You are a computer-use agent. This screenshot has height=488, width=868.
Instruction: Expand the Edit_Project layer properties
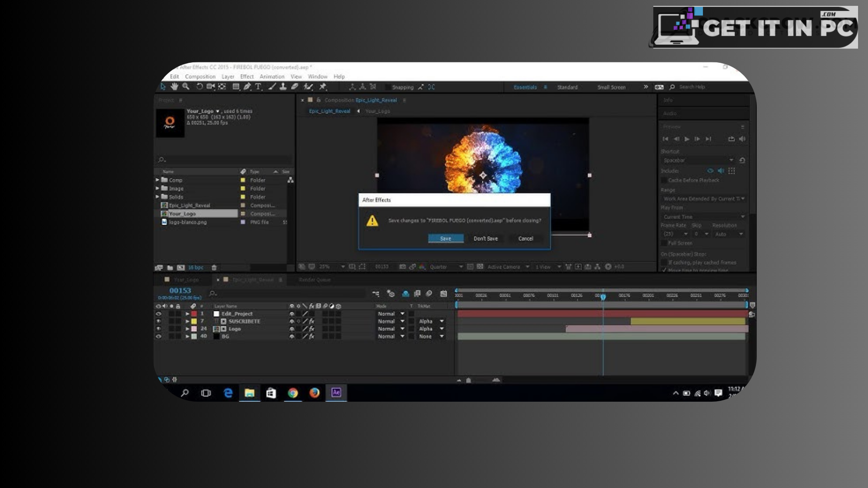point(187,314)
